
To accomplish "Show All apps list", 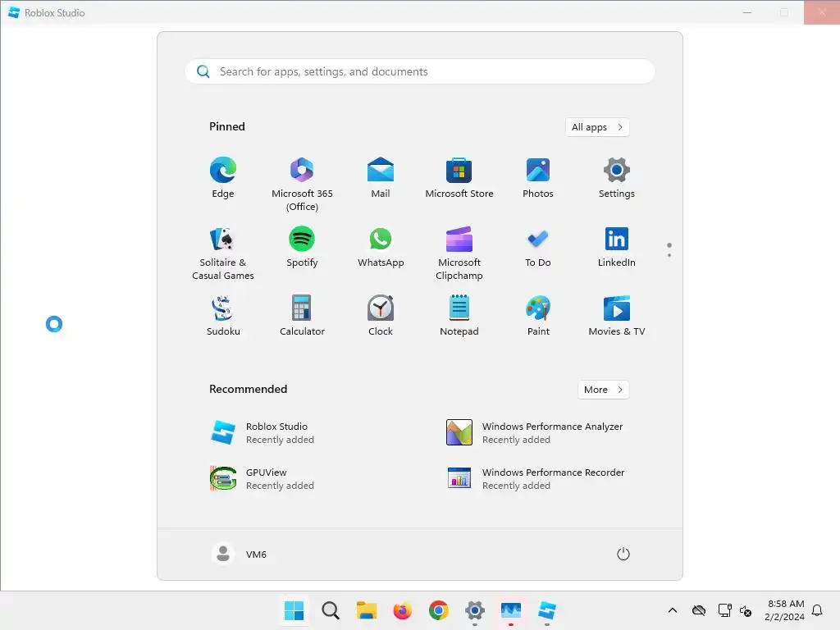I will click(x=597, y=127).
